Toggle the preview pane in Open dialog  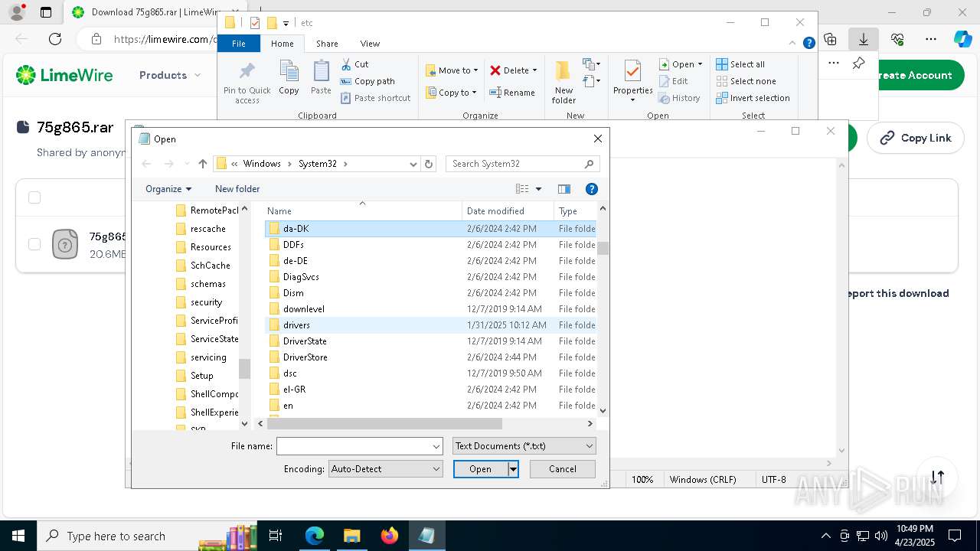(x=564, y=189)
